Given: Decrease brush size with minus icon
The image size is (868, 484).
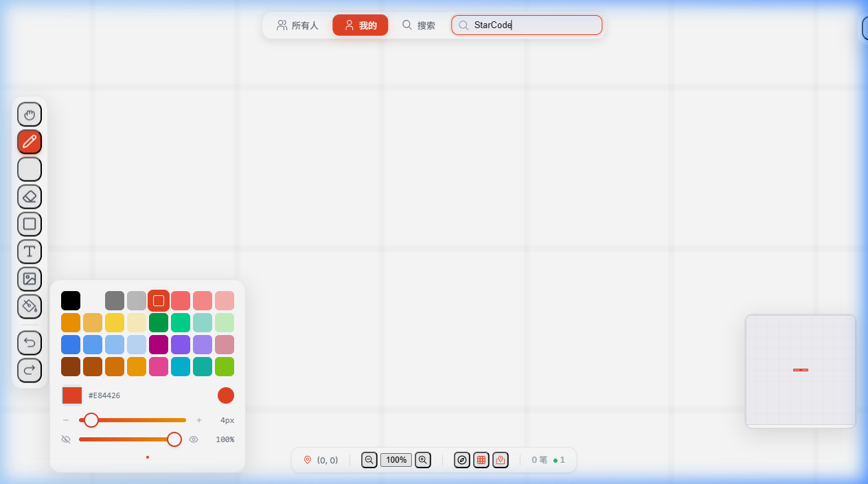Looking at the screenshot, I should coord(66,420).
